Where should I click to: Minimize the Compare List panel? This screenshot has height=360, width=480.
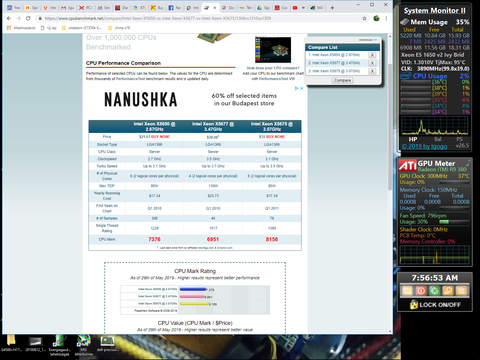[x=368, y=40]
